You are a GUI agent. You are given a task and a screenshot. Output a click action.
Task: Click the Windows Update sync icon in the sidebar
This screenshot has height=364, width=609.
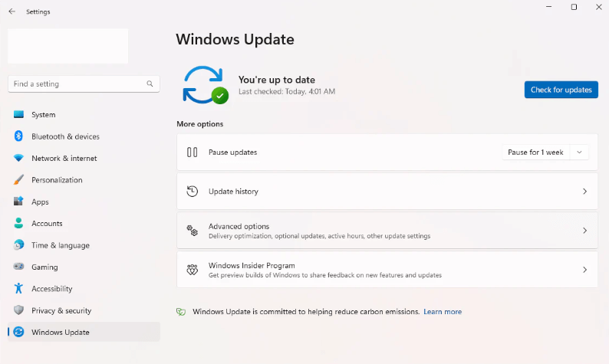18,332
